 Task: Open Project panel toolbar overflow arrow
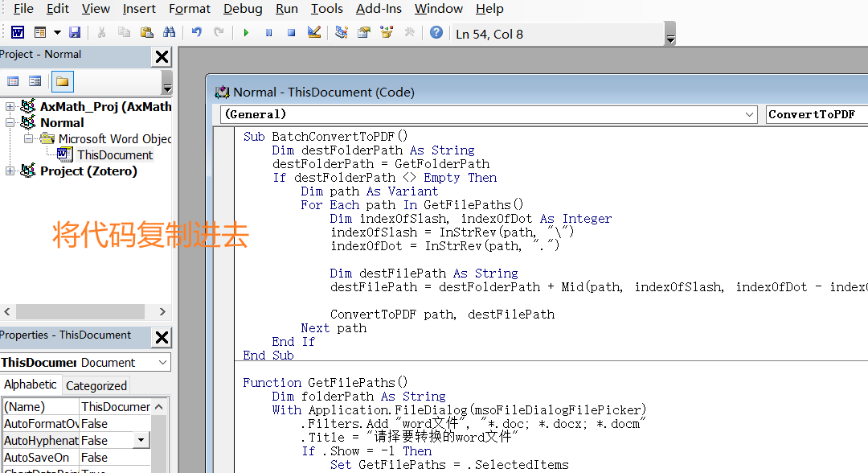click(166, 83)
